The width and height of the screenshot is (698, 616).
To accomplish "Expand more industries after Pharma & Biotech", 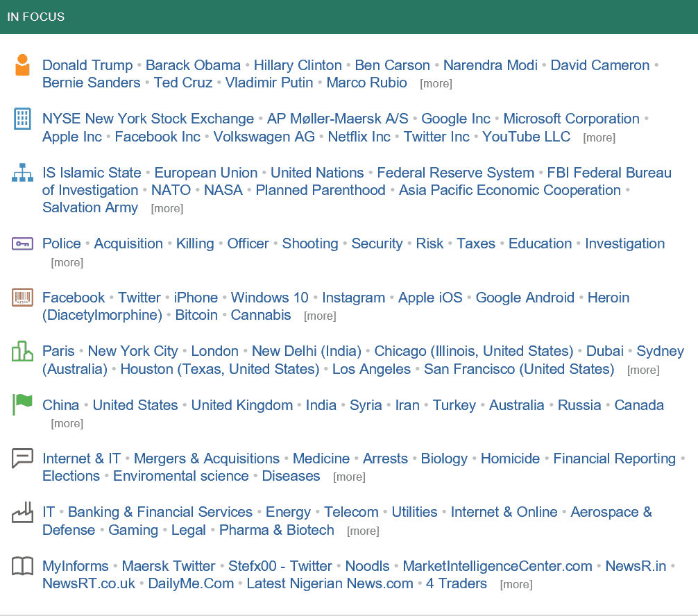I will point(364,531).
